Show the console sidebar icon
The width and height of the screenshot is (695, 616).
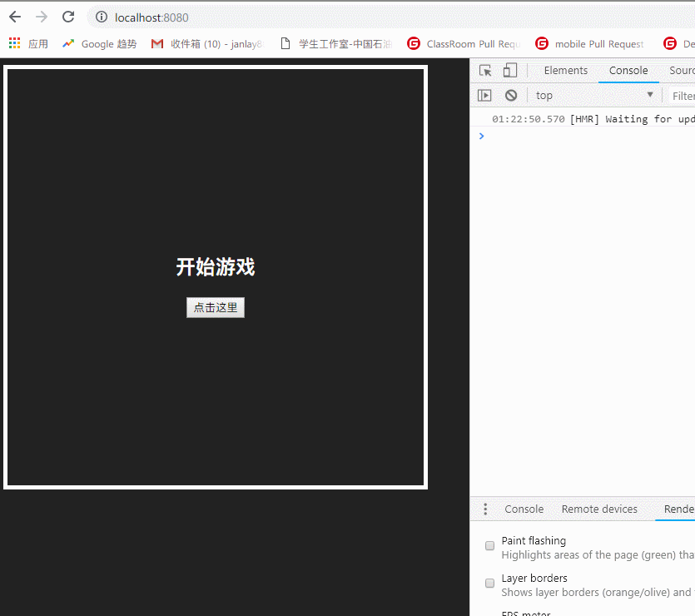pos(484,95)
